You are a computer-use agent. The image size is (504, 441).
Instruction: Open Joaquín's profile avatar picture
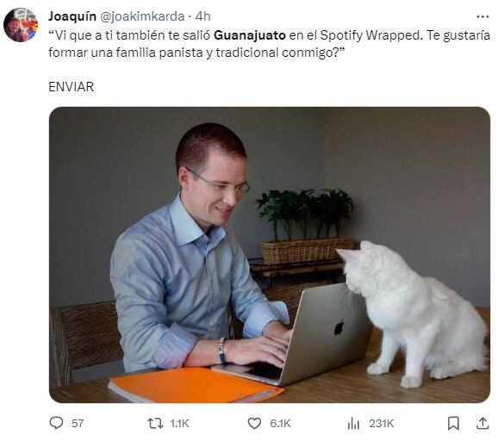pos(21,25)
